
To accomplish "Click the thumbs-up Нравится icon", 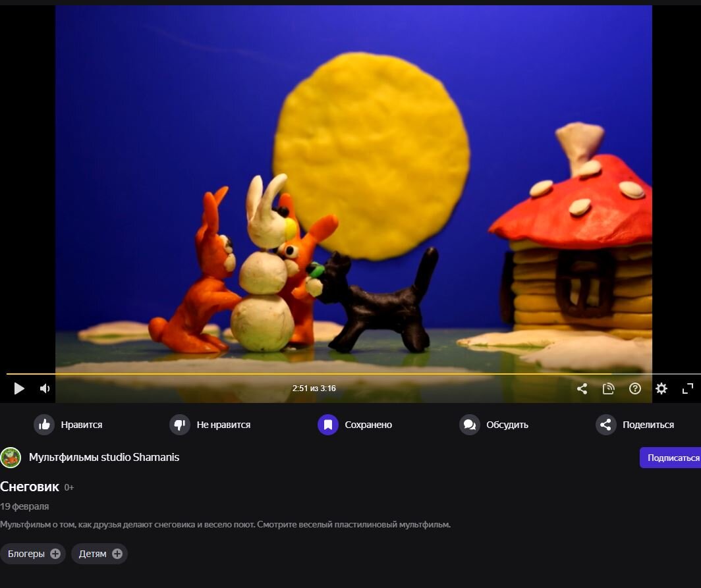I will [x=44, y=425].
